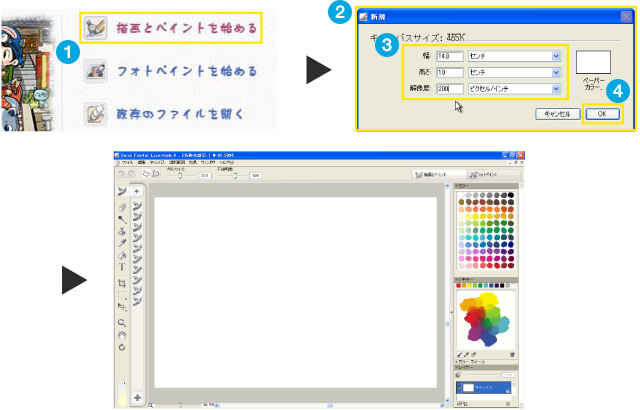Collapse the カラー panel header

tap(486, 186)
